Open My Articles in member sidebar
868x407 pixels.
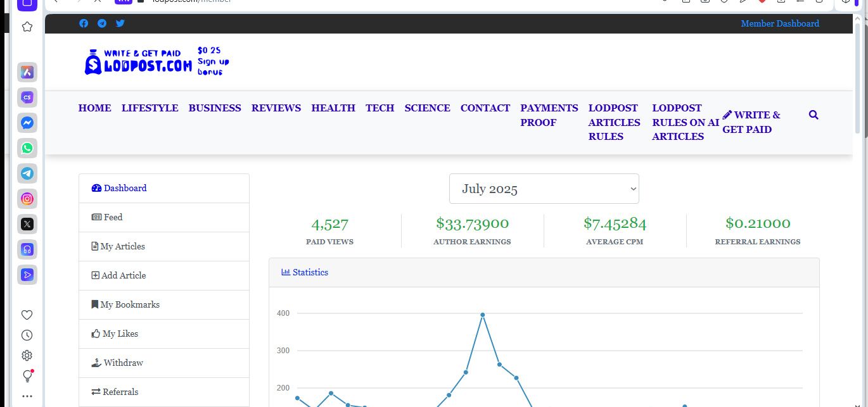(164, 246)
